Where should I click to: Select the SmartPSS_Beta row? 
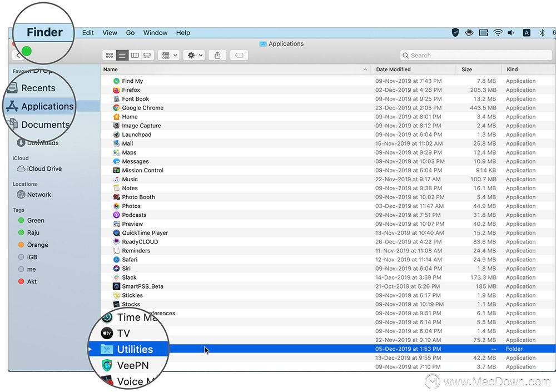[328, 286]
